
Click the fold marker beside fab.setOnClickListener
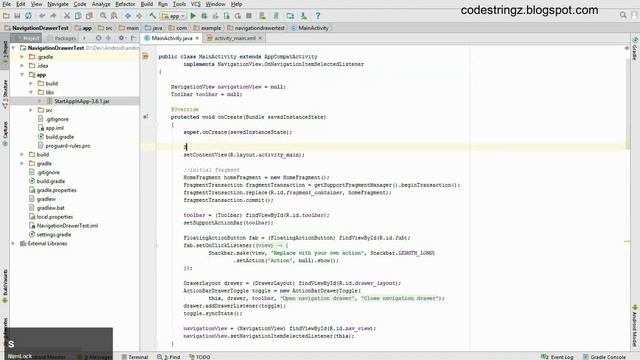coord(156,245)
